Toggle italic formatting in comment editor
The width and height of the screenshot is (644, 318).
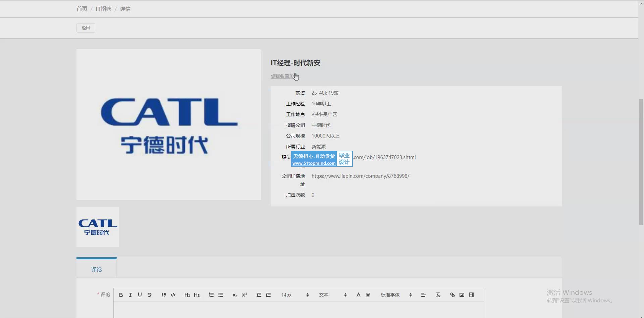tap(130, 295)
